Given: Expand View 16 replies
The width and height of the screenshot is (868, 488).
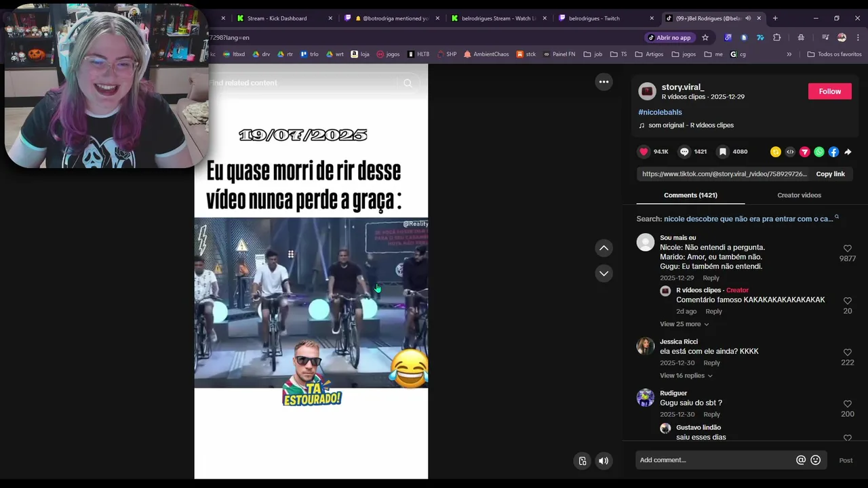Looking at the screenshot, I should tap(686, 375).
